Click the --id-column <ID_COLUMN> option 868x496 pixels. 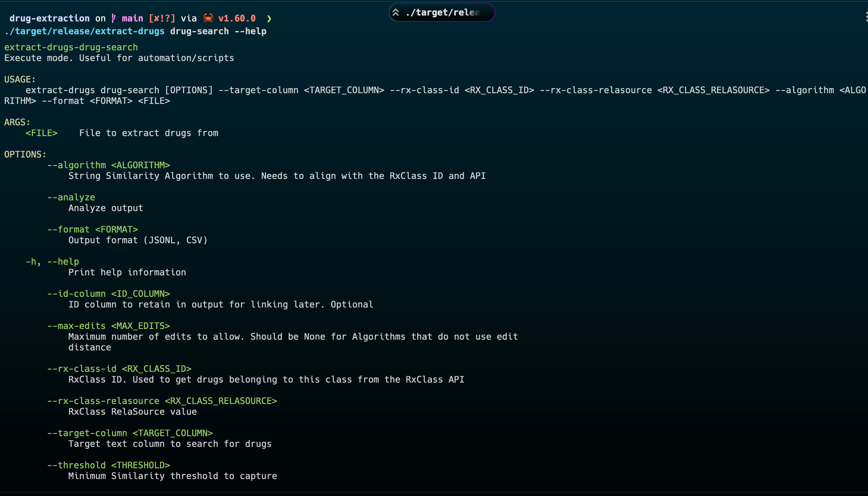(x=109, y=294)
